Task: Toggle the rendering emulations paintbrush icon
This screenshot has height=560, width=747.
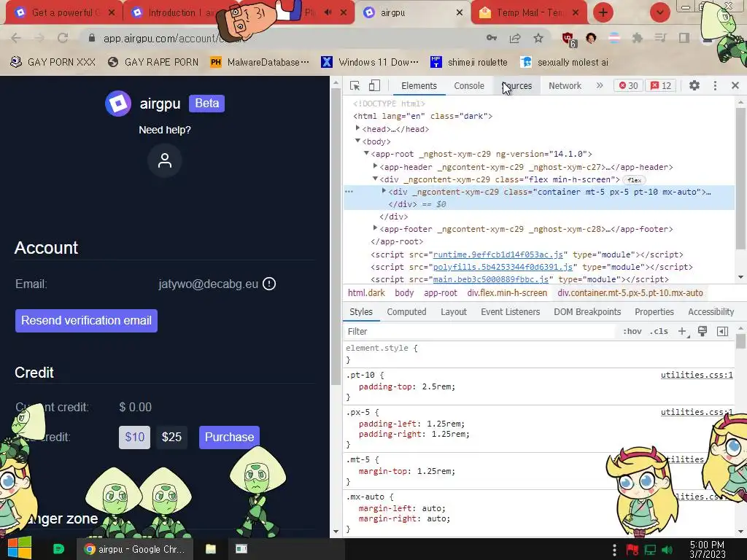Action: tap(703, 332)
